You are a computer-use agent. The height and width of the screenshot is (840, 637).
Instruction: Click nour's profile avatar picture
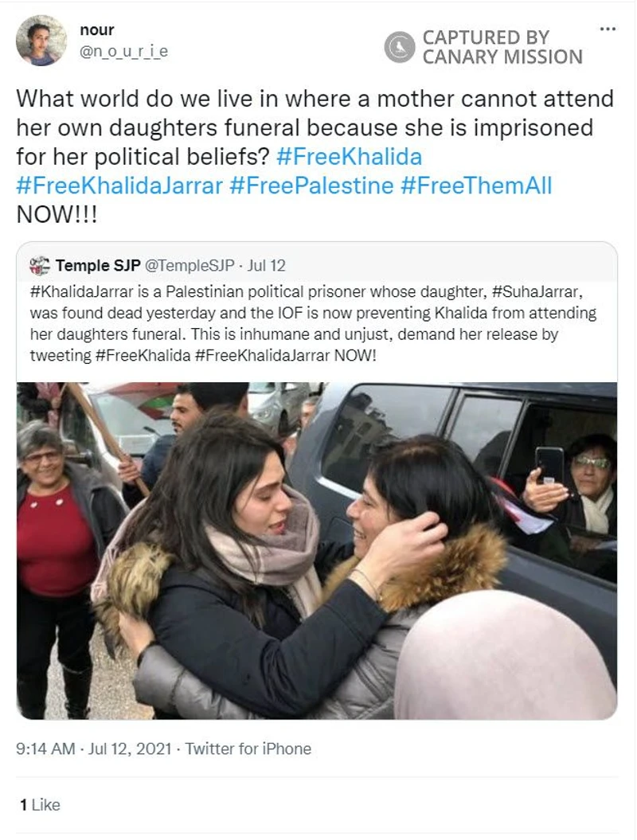(41, 41)
